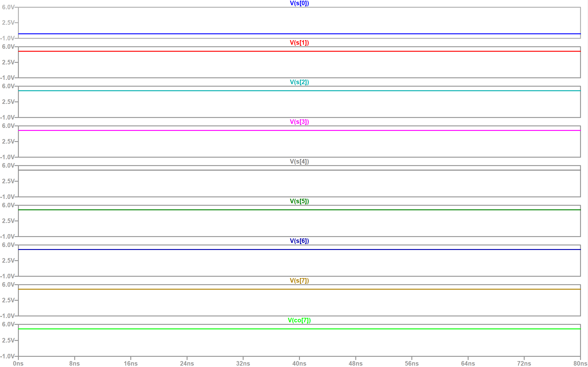Screen dimensions: 588x367
Task: Click the 40ns time axis label
Action: pos(299,363)
